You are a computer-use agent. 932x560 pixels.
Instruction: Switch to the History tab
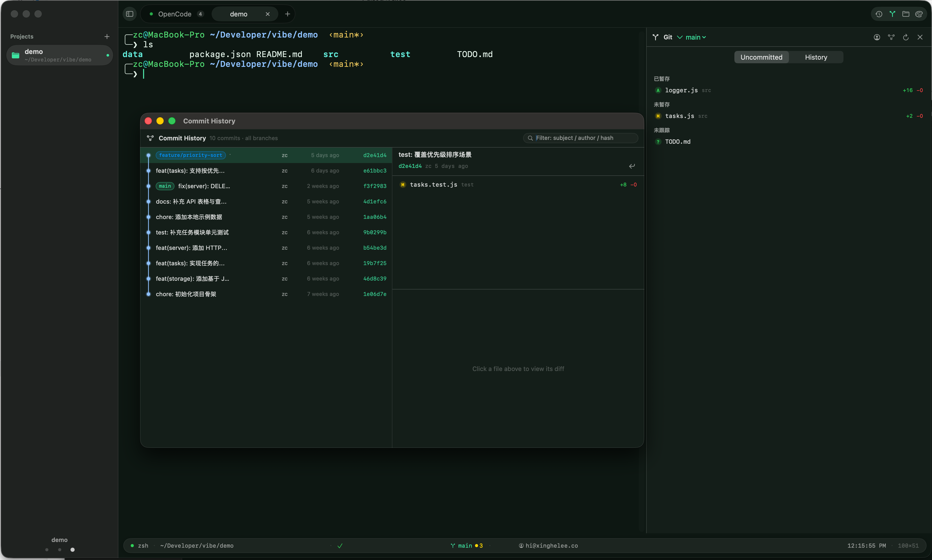coord(816,57)
